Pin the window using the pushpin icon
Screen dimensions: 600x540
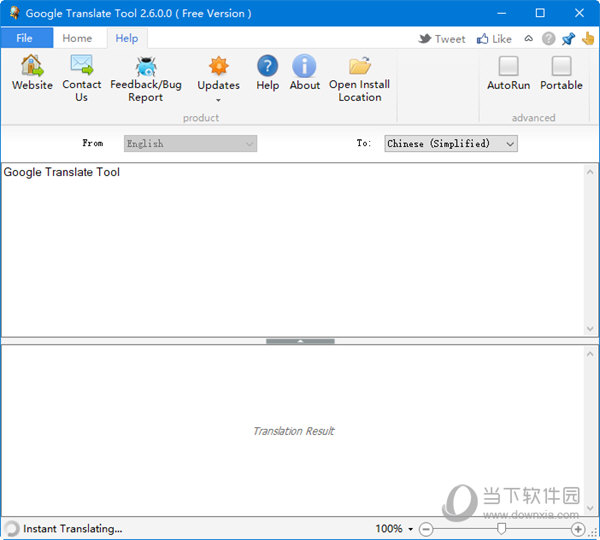[x=568, y=39]
